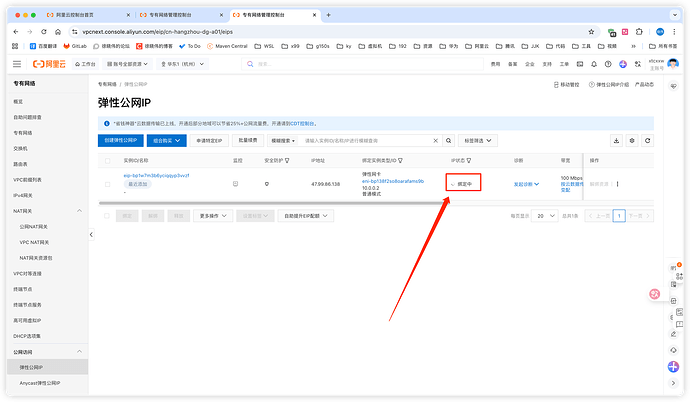This screenshot has height=402, width=690.
Task: Click the monitoring chart icon in EIP row
Action: pyautogui.click(x=236, y=184)
